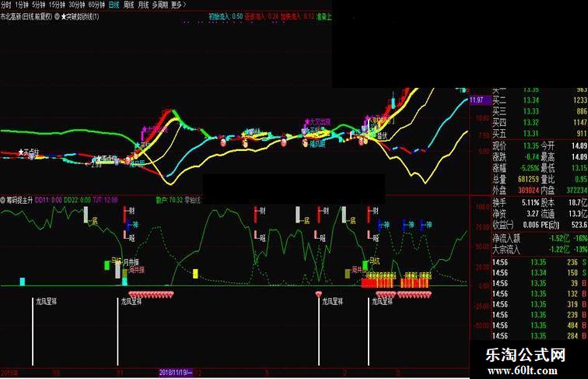588x379 pixels.
Task: Click the 买五 bid price 13.31
Action: pos(531,133)
